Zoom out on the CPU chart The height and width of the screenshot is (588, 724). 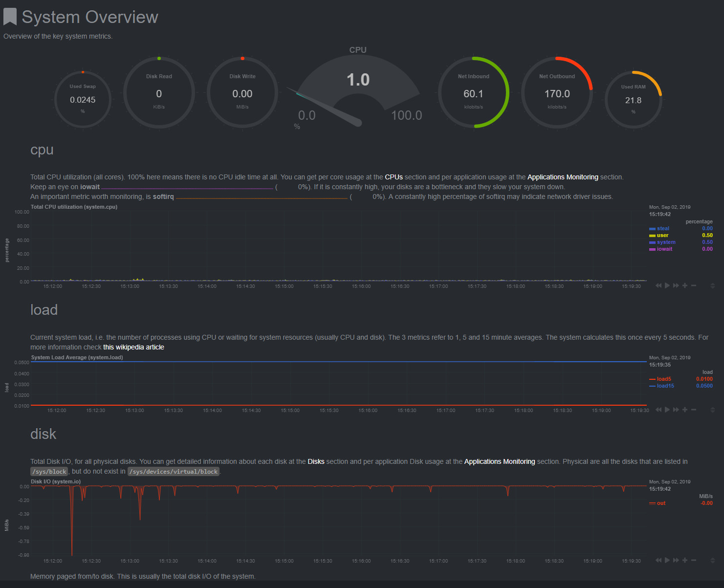click(x=694, y=285)
